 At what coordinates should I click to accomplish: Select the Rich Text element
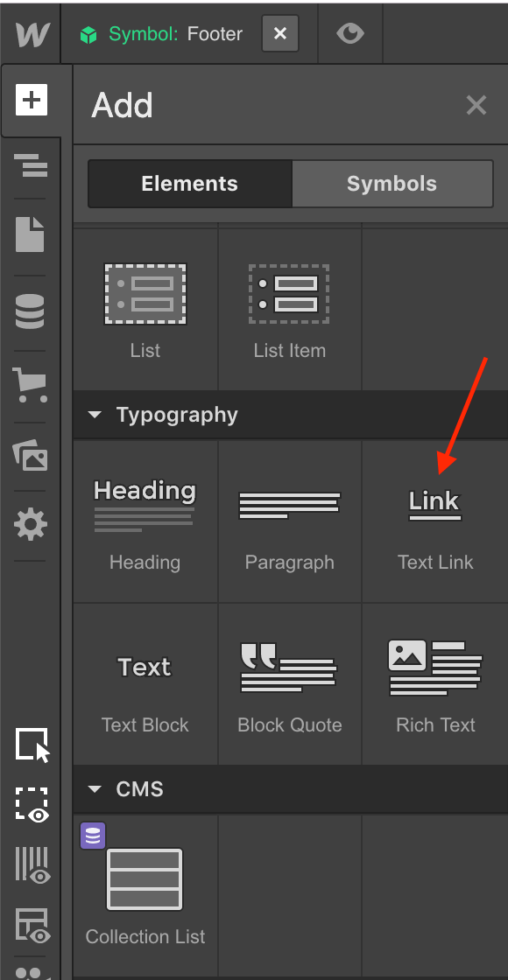(435, 684)
